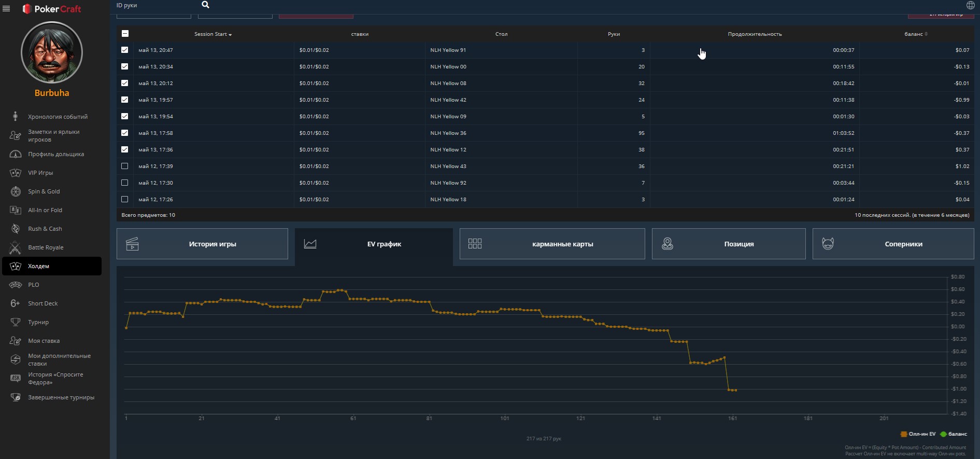This screenshot has width=980, height=459.
Task: Click the hand ID search magnifier icon
Action: 205,5
